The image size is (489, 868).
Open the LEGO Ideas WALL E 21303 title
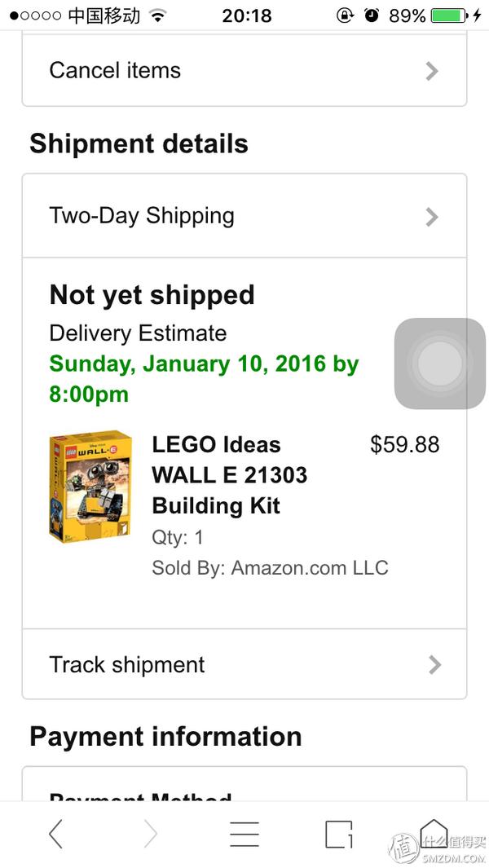pyautogui.click(x=229, y=475)
